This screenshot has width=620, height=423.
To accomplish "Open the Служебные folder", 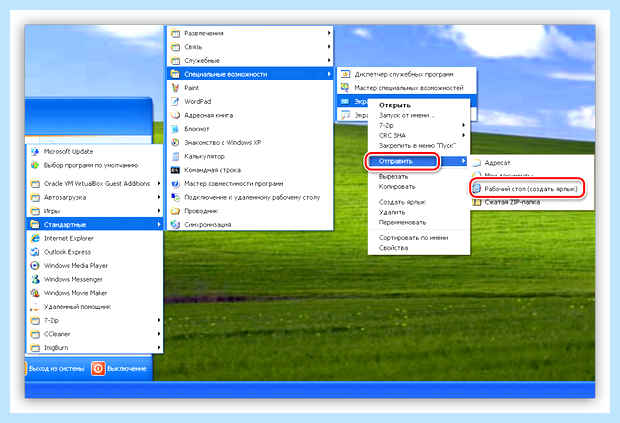I will point(251,60).
